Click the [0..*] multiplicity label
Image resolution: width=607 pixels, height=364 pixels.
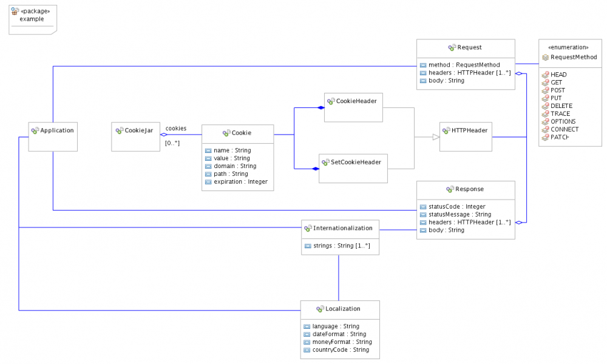coord(172,143)
